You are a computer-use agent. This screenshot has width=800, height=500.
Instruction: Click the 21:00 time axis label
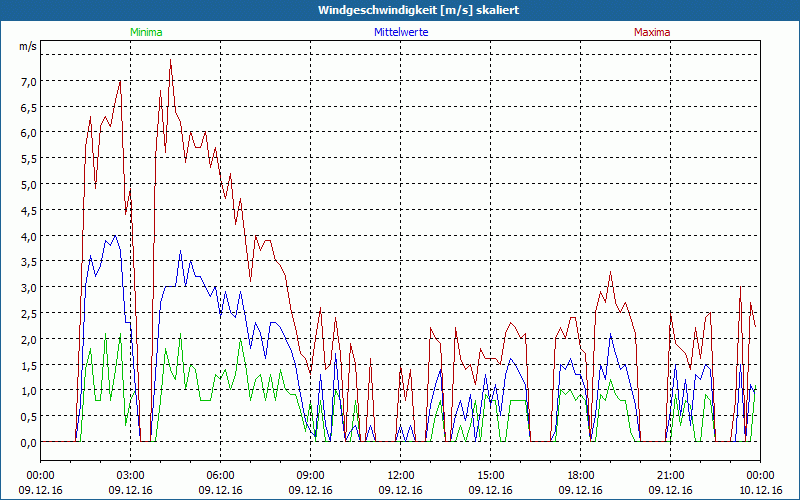[x=670, y=476]
